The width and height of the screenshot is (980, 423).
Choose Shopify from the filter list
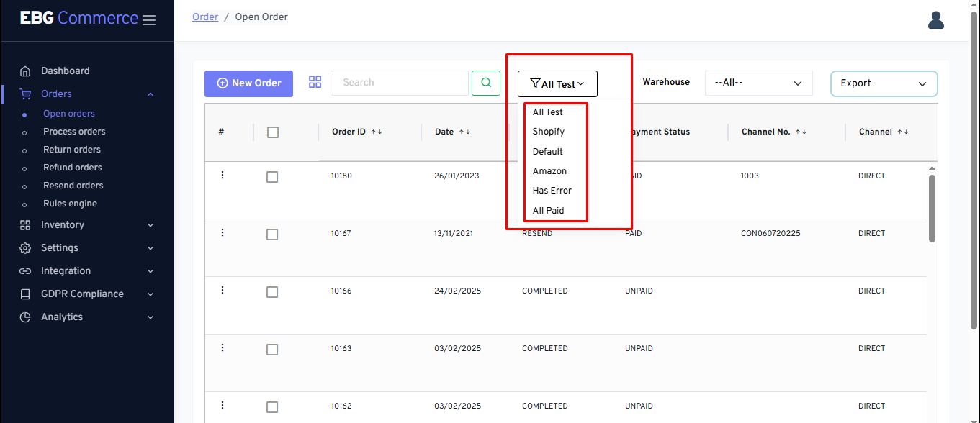pos(549,132)
